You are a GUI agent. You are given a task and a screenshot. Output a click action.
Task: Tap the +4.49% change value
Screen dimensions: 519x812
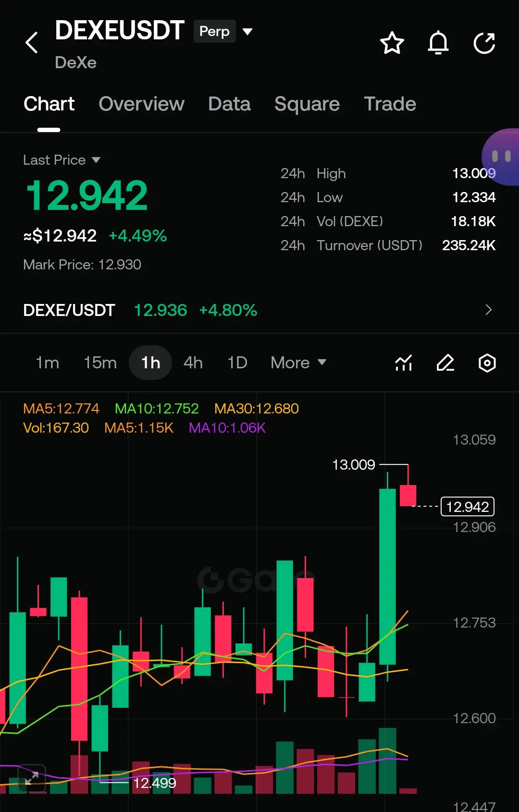(138, 236)
